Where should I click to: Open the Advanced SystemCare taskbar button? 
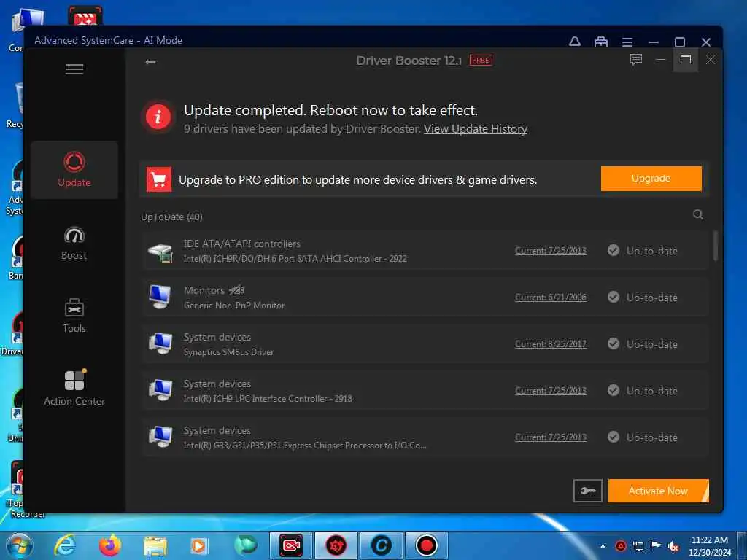click(382, 545)
